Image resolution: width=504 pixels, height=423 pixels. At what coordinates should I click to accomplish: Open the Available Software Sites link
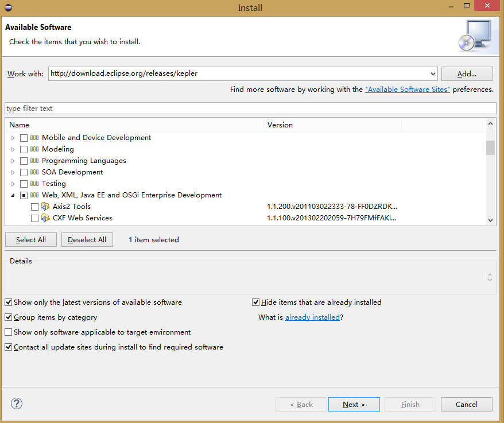point(407,90)
